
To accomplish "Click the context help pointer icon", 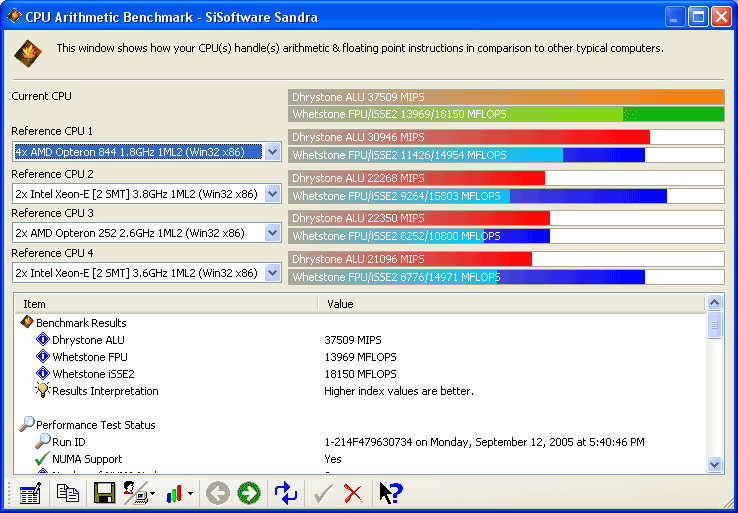I will tap(390, 493).
